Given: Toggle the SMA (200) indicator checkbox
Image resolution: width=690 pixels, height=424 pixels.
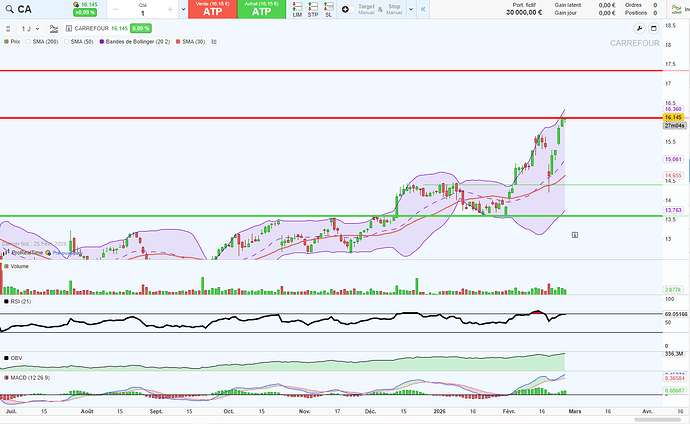Looking at the screenshot, I should pyautogui.click(x=29, y=43).
